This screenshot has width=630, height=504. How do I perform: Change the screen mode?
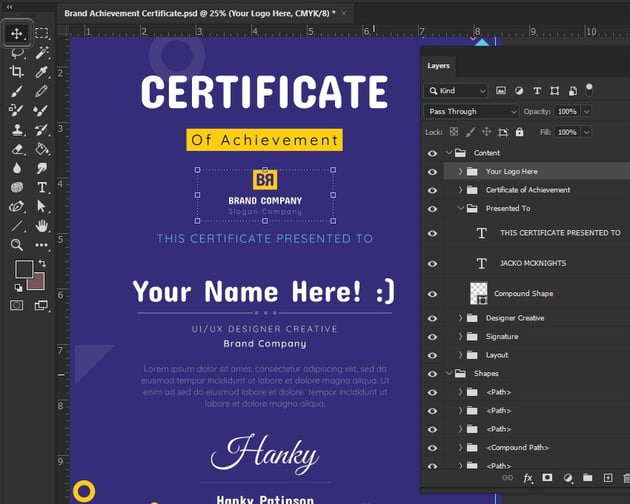[x=41, y=305]
